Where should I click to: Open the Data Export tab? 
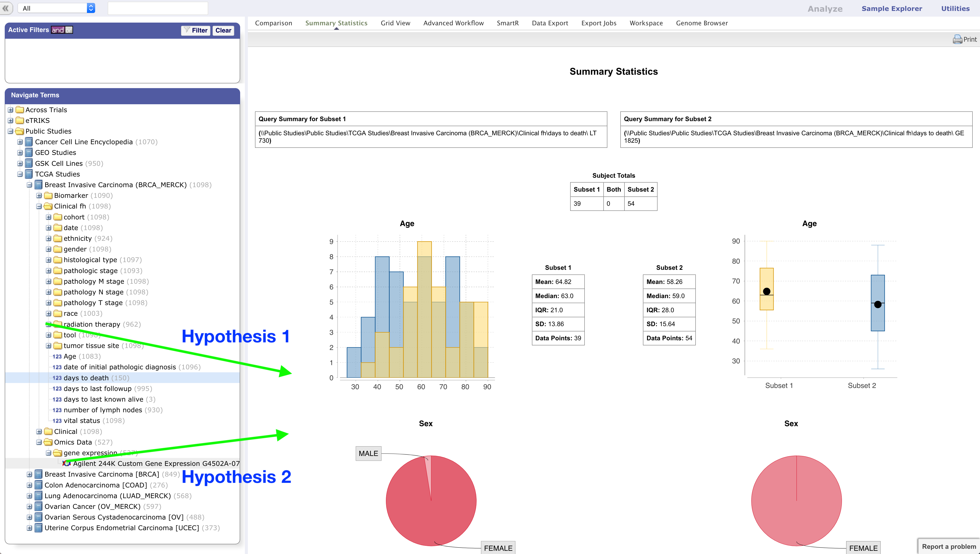(x=549, y=23)
